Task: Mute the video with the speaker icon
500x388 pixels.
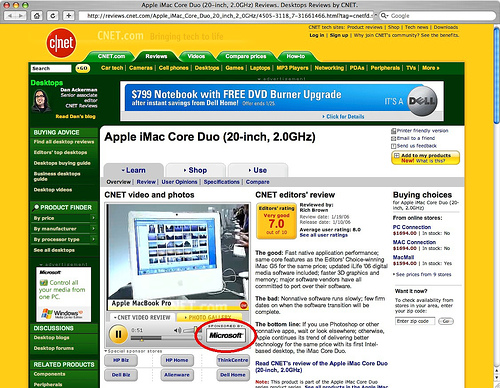Action: coord(178,330)
